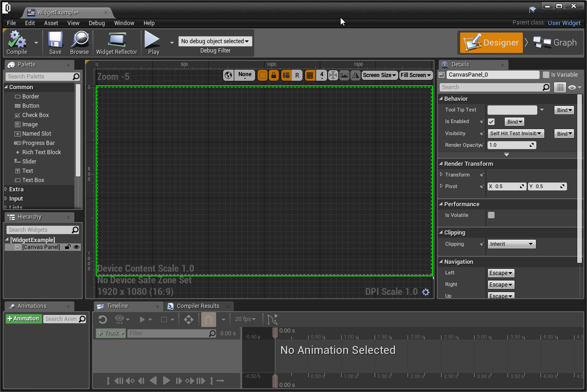Launch the Widget Reflector tool

tap(116, 40)
